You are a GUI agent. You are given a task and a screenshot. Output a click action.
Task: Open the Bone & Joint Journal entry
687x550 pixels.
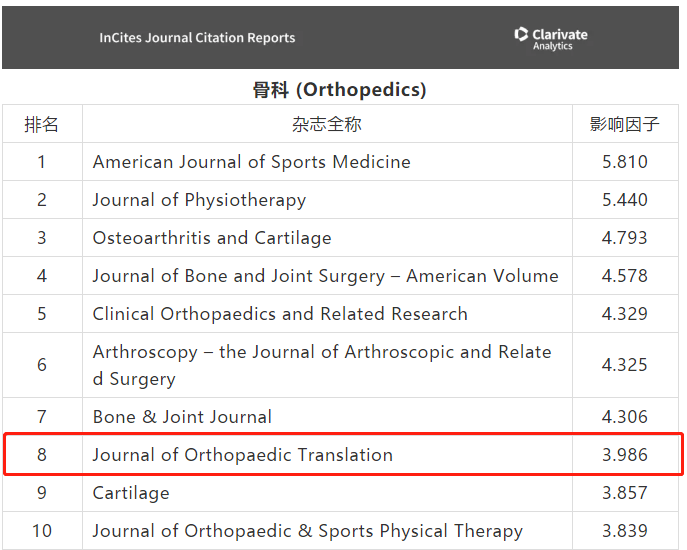(182, 417)
